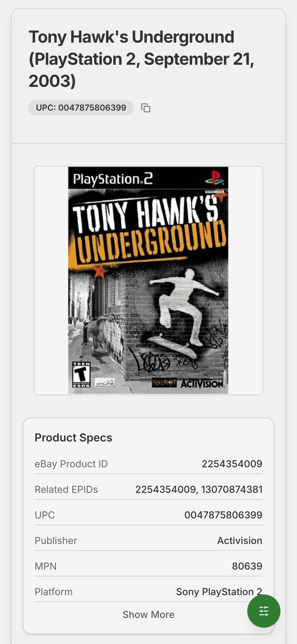The width and height of the screenshot is (297, 644).
Task: Expand specs with Show More
Action: (x=148, y=615)
